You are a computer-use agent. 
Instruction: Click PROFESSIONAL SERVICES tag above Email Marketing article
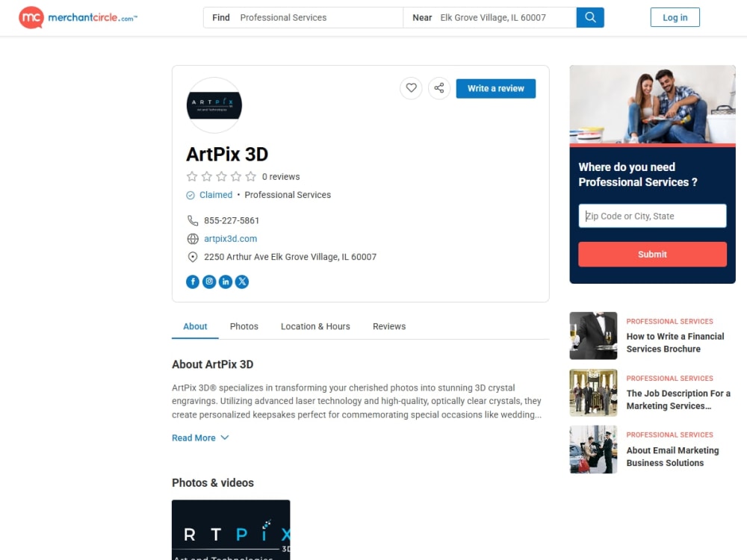670,435
